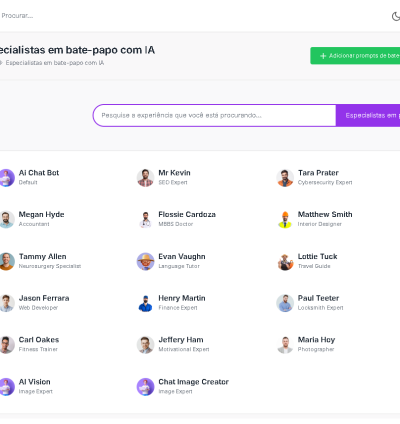Viewport: 400px width, 424px height.
Task: Click Mr Kevin's avatar
Action: pos(145,178)
